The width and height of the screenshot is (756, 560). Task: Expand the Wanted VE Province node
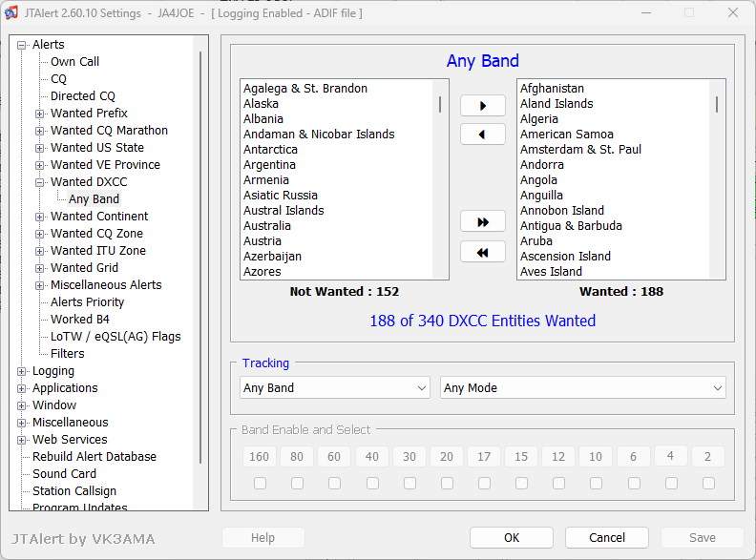click(x=39, y=165)
